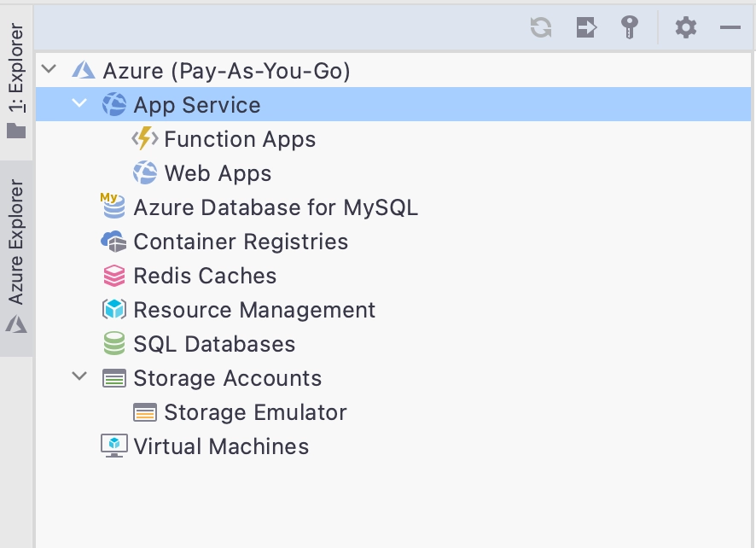Viewport: 756px width, 548px height.
Task: Click the Azure logo icon beside Pay-As-You-Go
Action: pos(84,71)
